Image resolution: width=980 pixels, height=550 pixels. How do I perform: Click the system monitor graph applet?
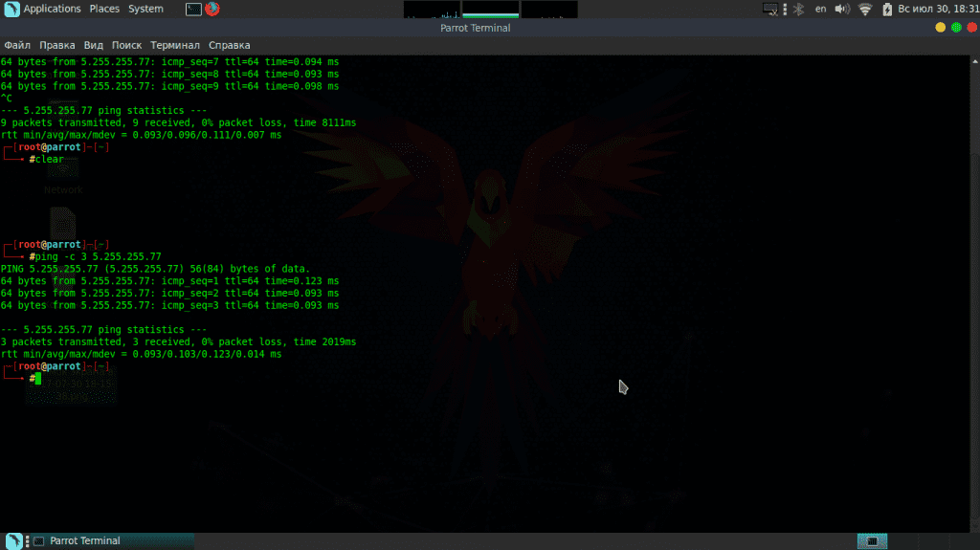pos(490,10)
